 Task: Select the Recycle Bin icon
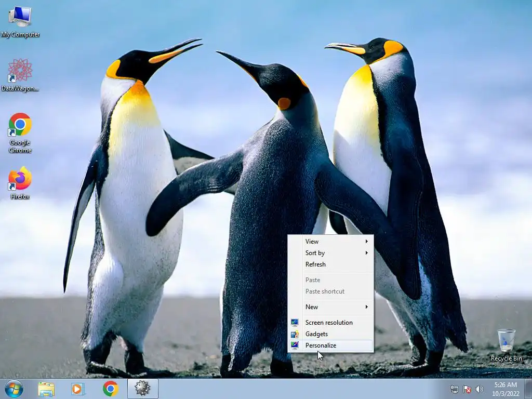506,345
